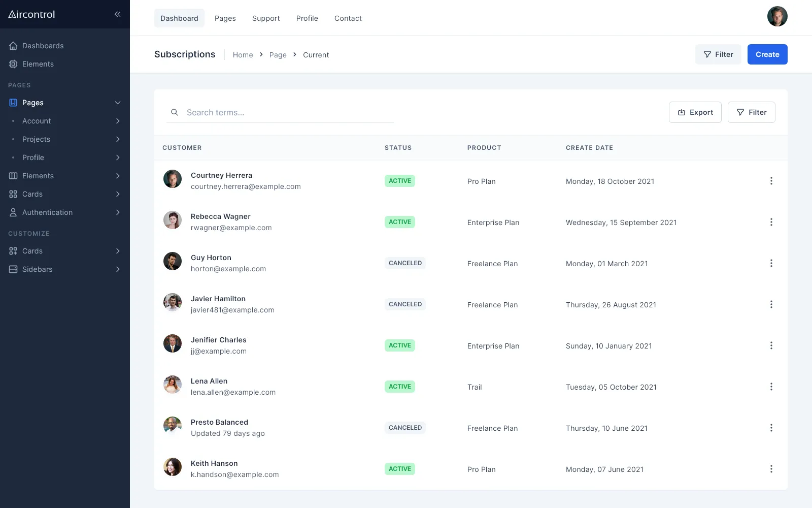This screenshot has height=508, width=812.
Task: Expand the Sidebars menu
Action: pos(118,269)
